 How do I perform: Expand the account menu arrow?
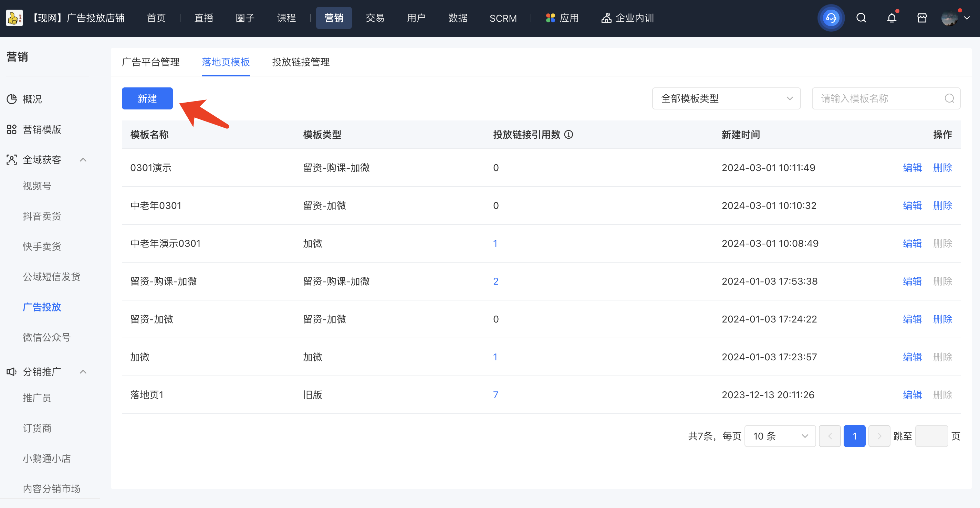(967, 18)
